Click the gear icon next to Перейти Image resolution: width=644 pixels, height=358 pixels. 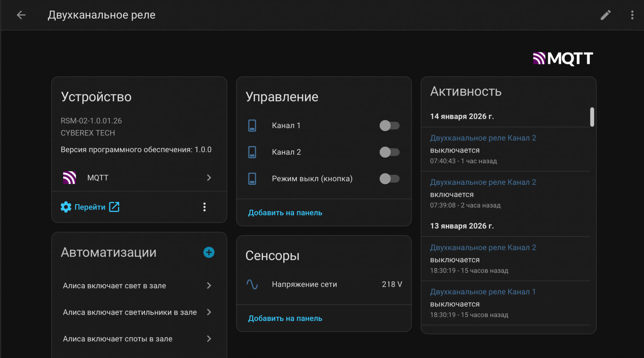coord(66,207)
